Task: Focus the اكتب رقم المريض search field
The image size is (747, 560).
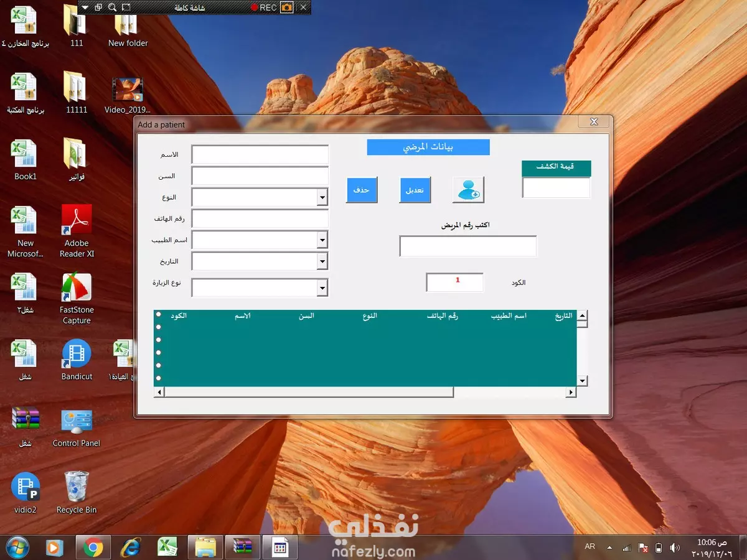Action: click(467, 246)
